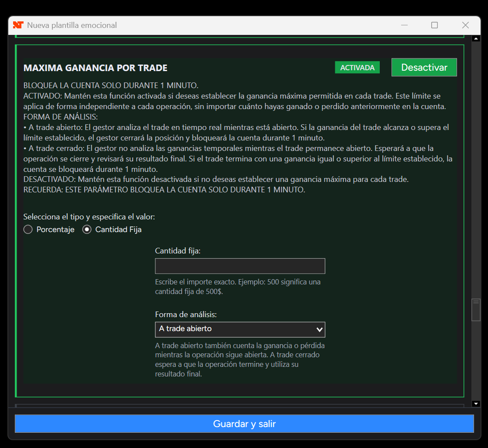Minimize the Nueva plantilla emocional window
The height and width of the screenshot is (448, 488).
click(x=404, y=25)
